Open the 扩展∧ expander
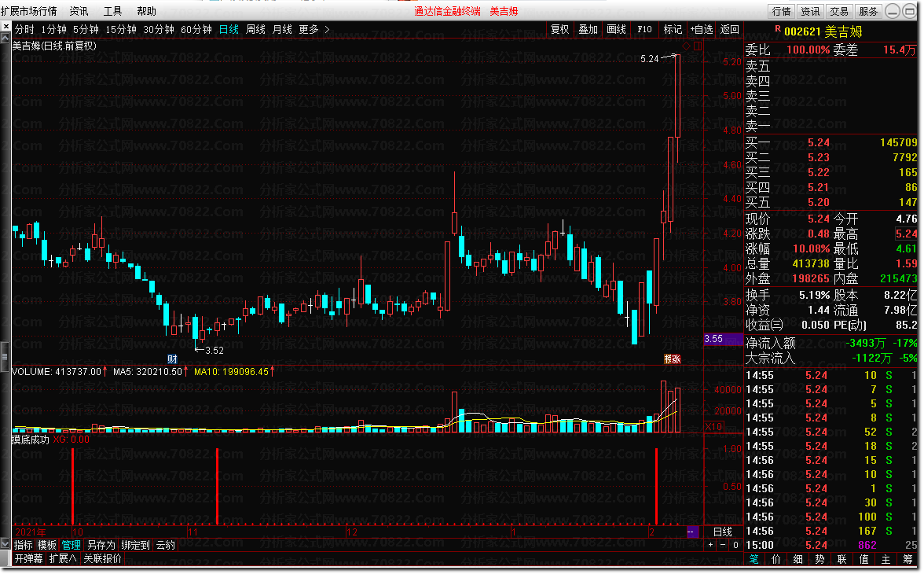 click(63, 558)
